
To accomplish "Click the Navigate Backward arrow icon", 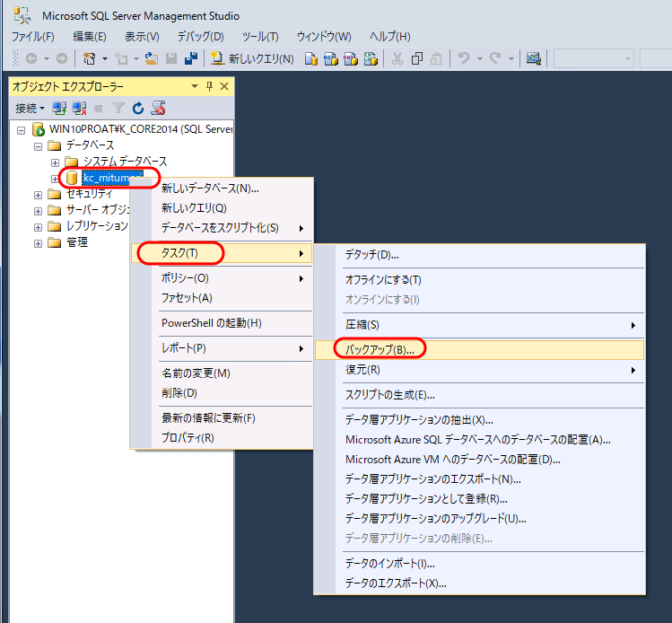I will click(31, 58).
